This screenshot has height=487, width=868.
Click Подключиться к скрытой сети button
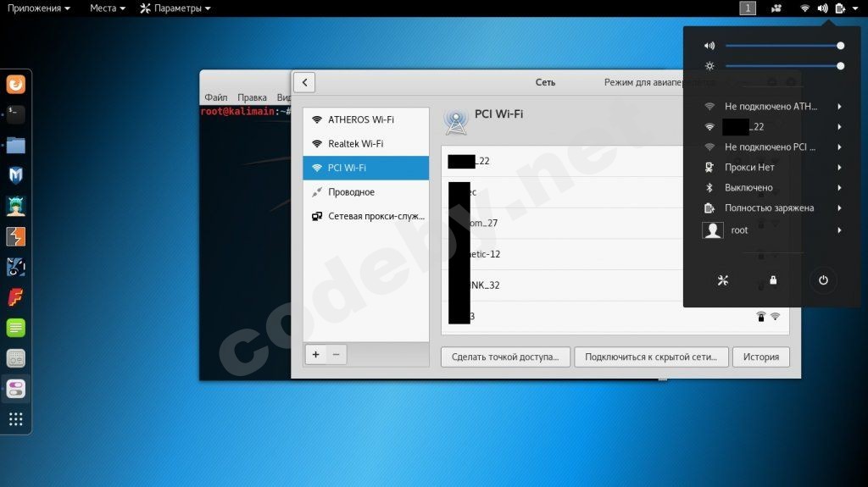click(x=651, y=357)
